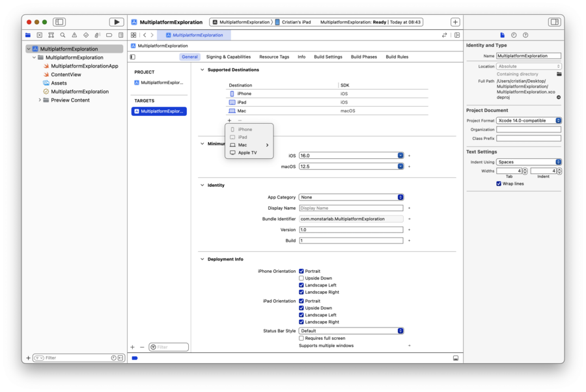Click the editor swap arrows icon

(x=444, y=35)
